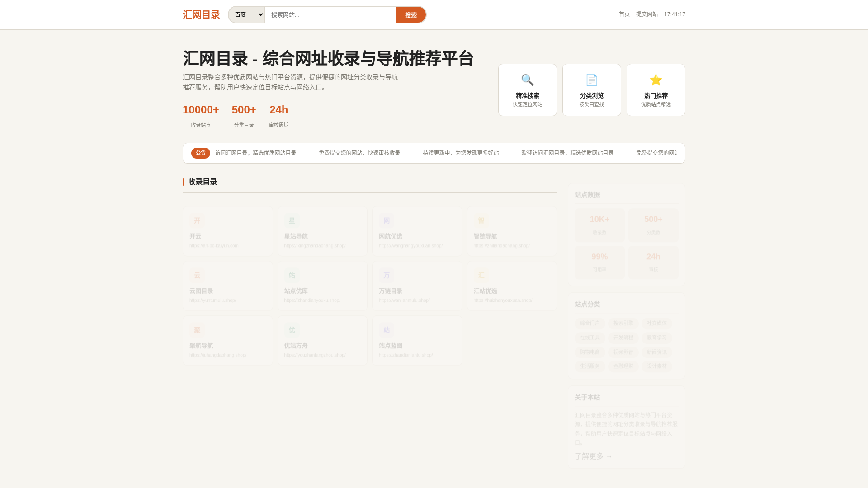This screenshot has height=488, width=868.
Task: Click the 公告 announcement badge
Action: [201, 153]
